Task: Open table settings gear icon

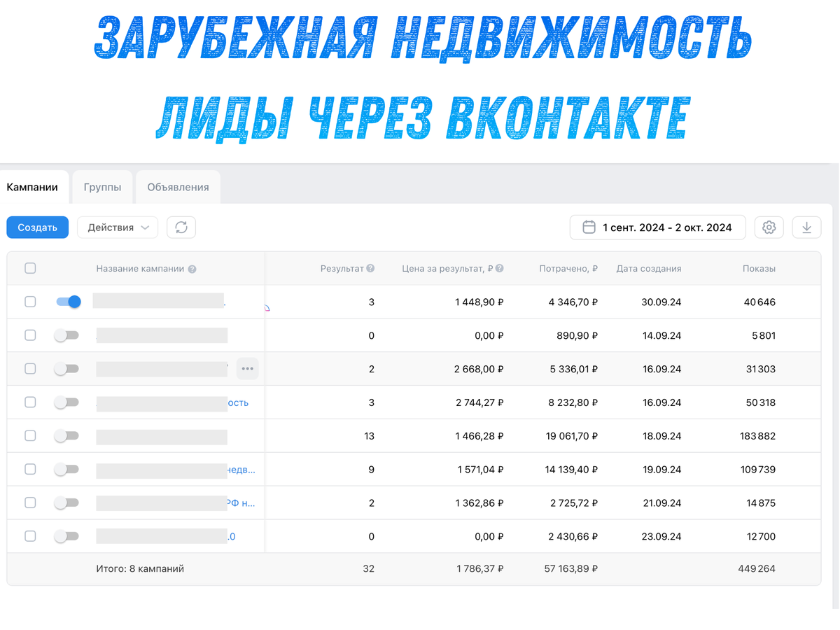Action: pos(769,227)
